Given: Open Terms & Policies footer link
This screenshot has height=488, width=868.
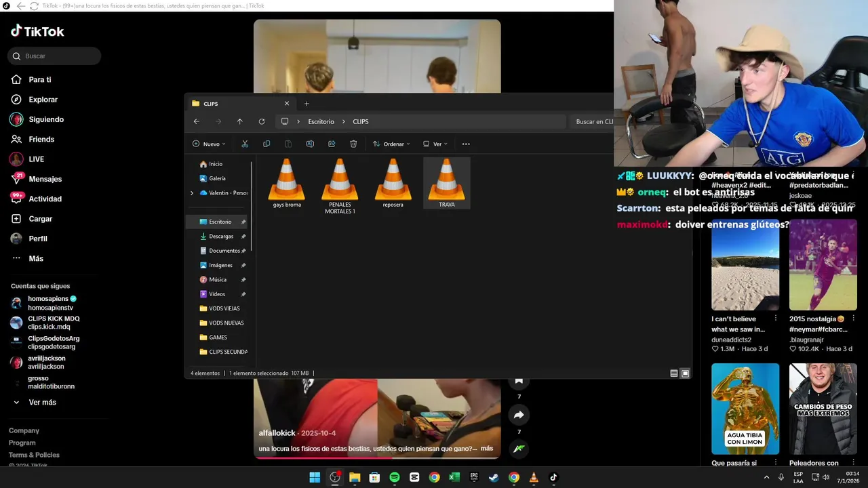Looking at the screenshot, I should [34, 455].
